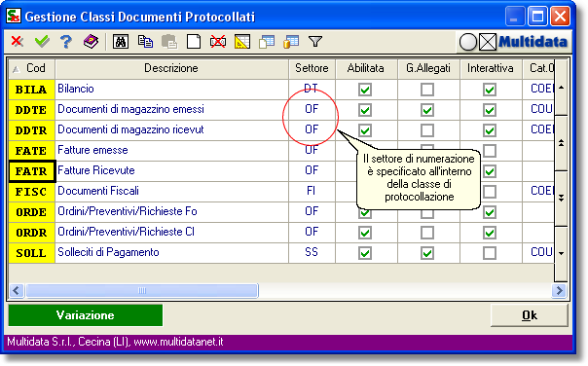
Task: Click the 'Solleciti di Pagamento' description
Action: [x=108, y=252]
